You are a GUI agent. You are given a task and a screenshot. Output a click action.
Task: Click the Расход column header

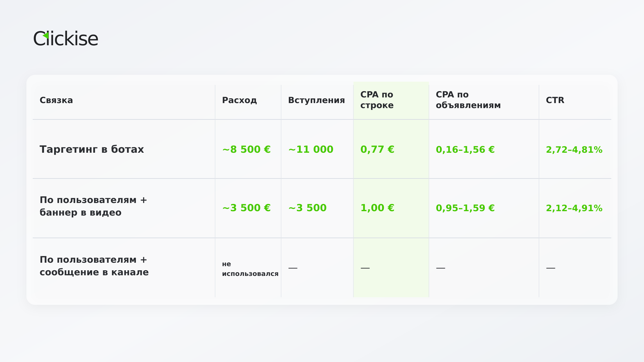tap(239, 100)
